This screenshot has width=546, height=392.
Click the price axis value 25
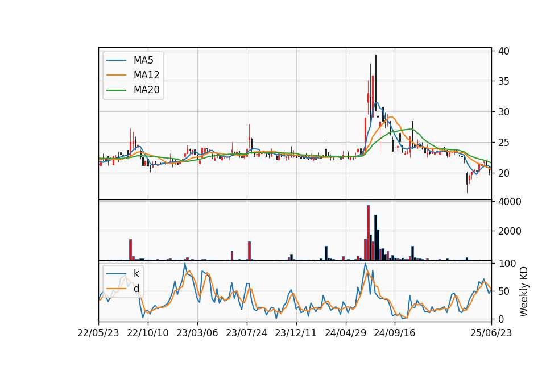pyautogui.click(x=503, y=143)
